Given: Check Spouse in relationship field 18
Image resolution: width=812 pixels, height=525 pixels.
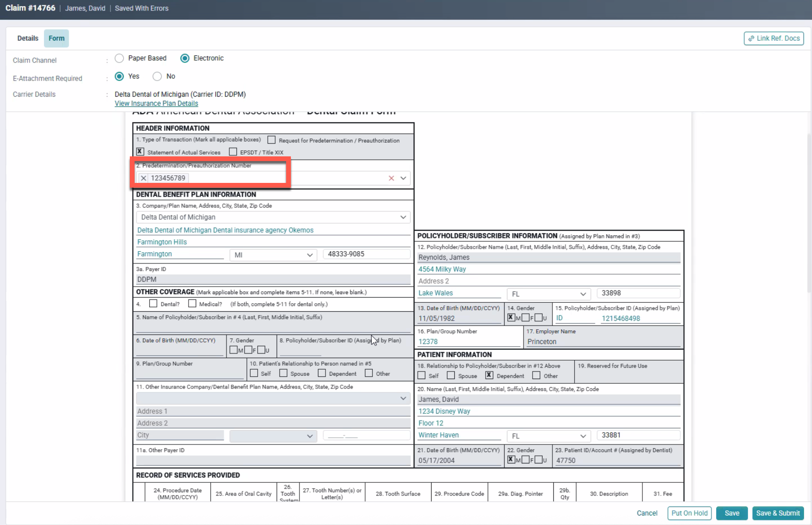Looking at the screenshot, I should (x=451, y=375).
